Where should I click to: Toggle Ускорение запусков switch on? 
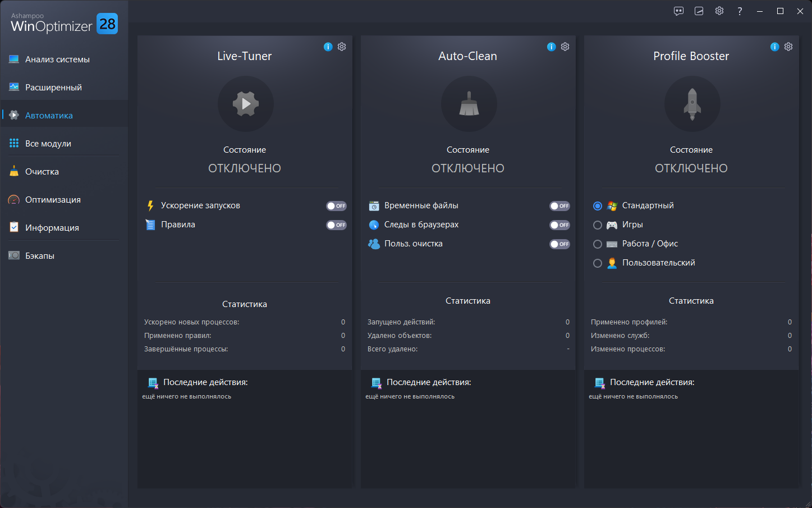tap(337, 206)
